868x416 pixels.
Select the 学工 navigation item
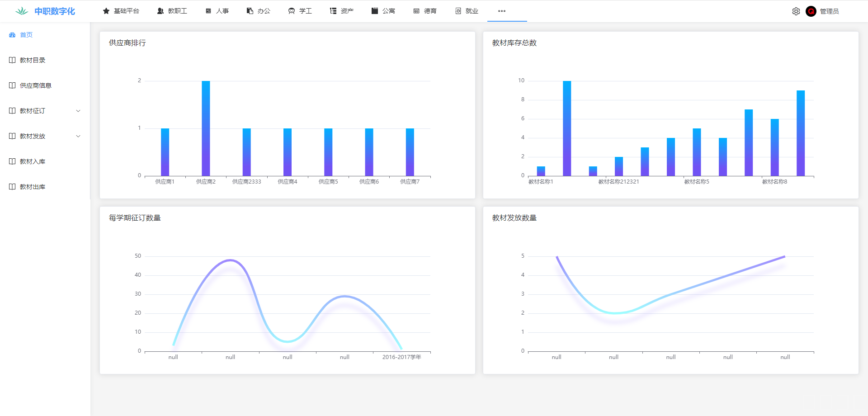300,11
